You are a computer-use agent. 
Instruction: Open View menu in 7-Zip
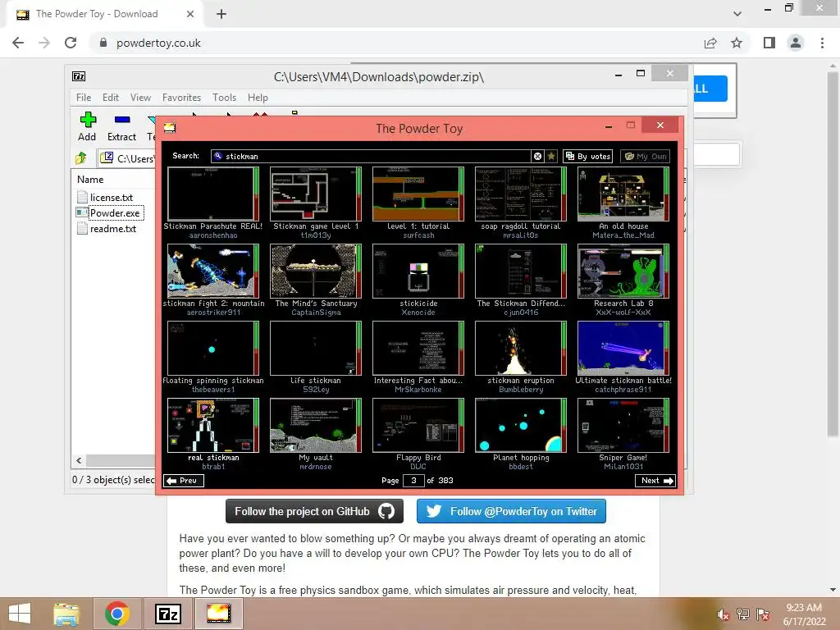point(140,98)
